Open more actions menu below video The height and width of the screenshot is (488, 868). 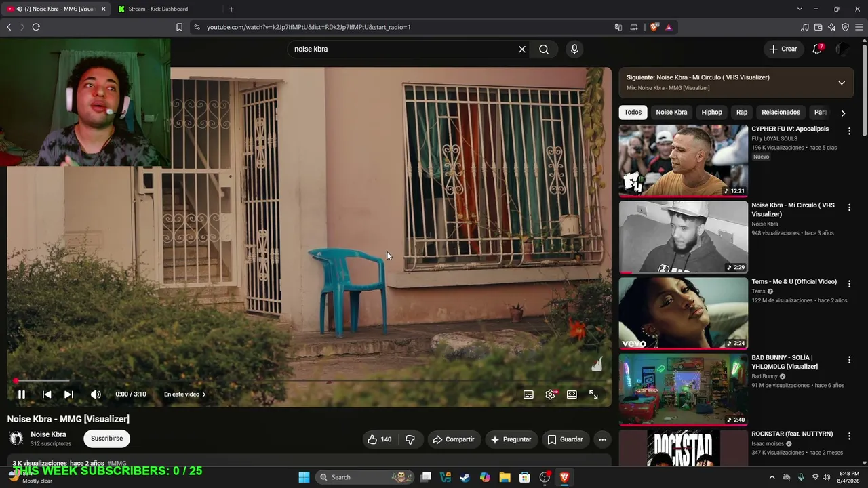point(602,439)
